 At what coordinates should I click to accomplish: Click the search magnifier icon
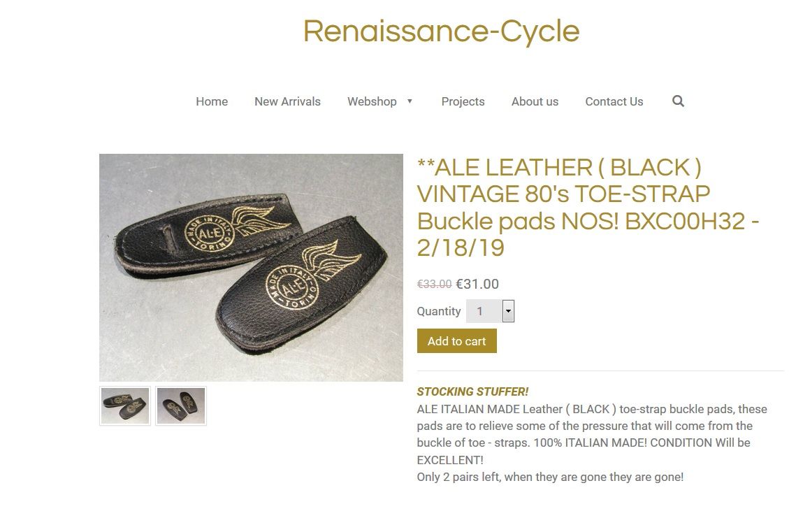click(x=678, y=101)
